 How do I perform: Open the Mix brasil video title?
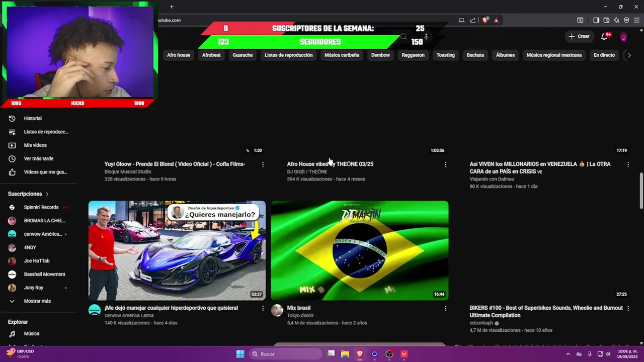point(299,308)
